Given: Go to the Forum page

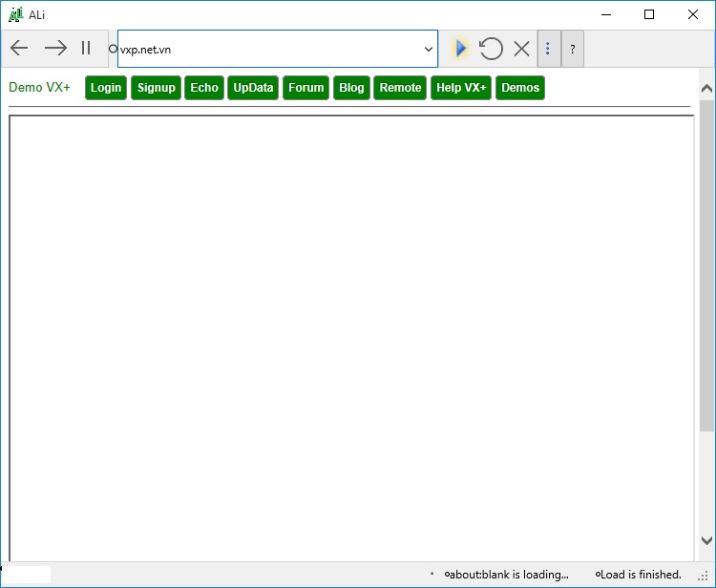Looking at the screenshot, I should click(x=305, y=88).
